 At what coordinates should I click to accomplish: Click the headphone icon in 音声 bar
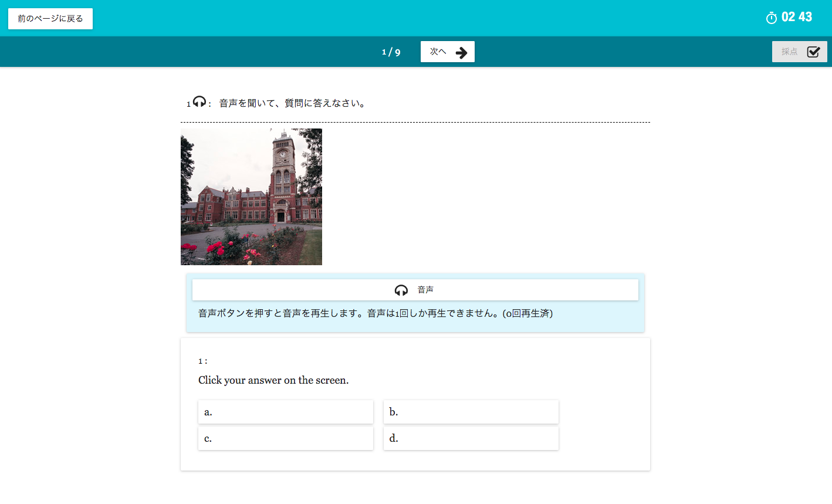(x=401, y=290)
